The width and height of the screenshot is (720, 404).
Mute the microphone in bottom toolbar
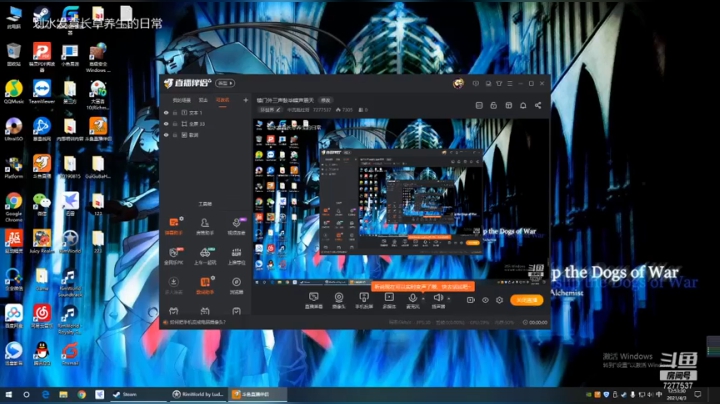[x=412, y=300]
